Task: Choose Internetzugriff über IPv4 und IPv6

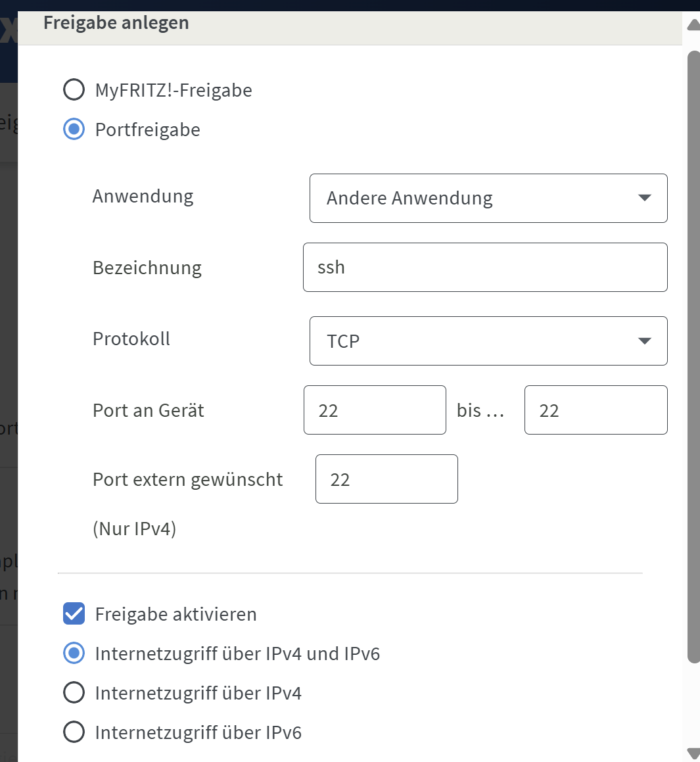Action: point(74,654)
